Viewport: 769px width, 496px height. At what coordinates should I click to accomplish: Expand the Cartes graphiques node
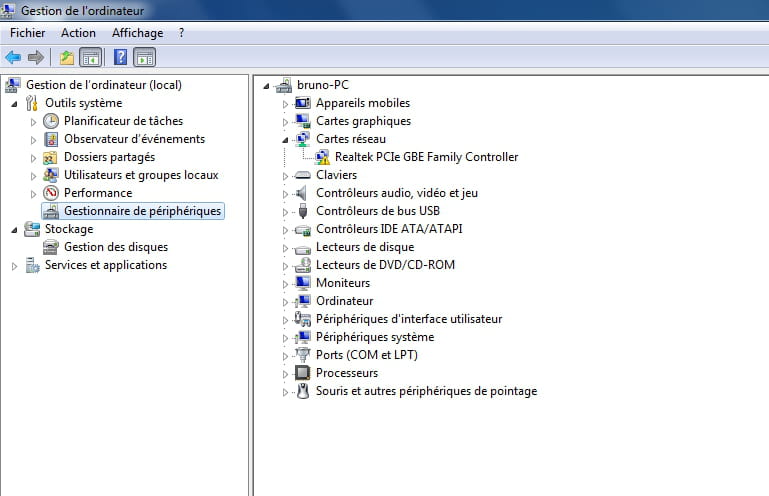[x=285, y=121]
